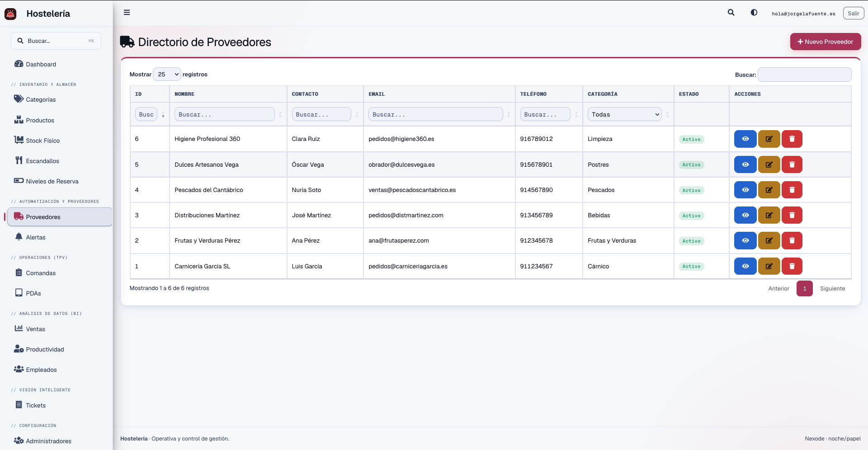Edit Higiene Profesional 360 supplier

769,139
